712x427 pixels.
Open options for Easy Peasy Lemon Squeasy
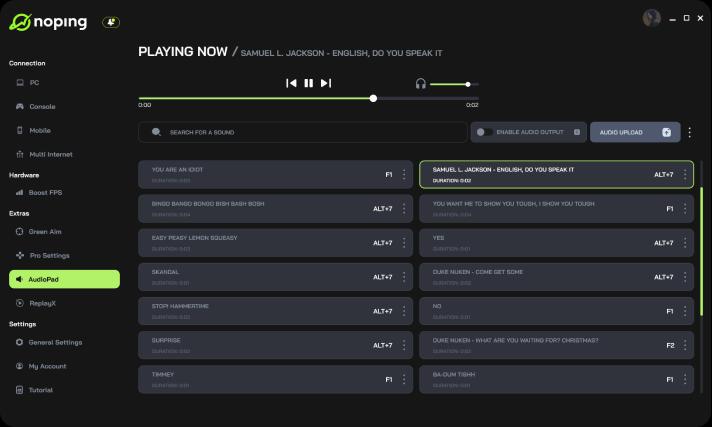coord(404,243)
